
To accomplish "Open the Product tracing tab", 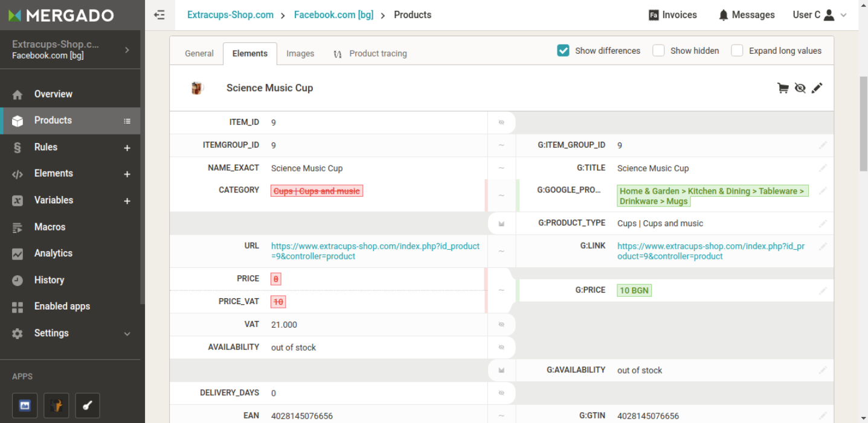I will click(x=378, y=53).
